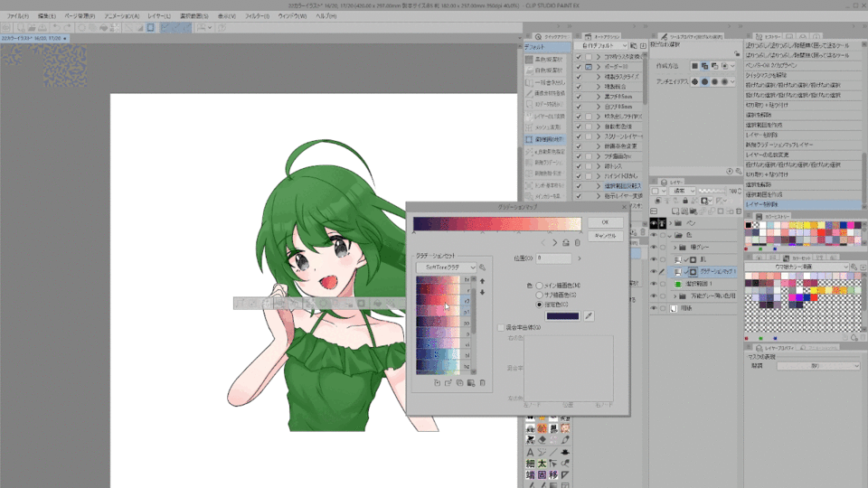Image resolution: width=868 pixels, height=488 pixels.
Task: Move selected gradient up with up arrow
Action: (x=482, y=281)
